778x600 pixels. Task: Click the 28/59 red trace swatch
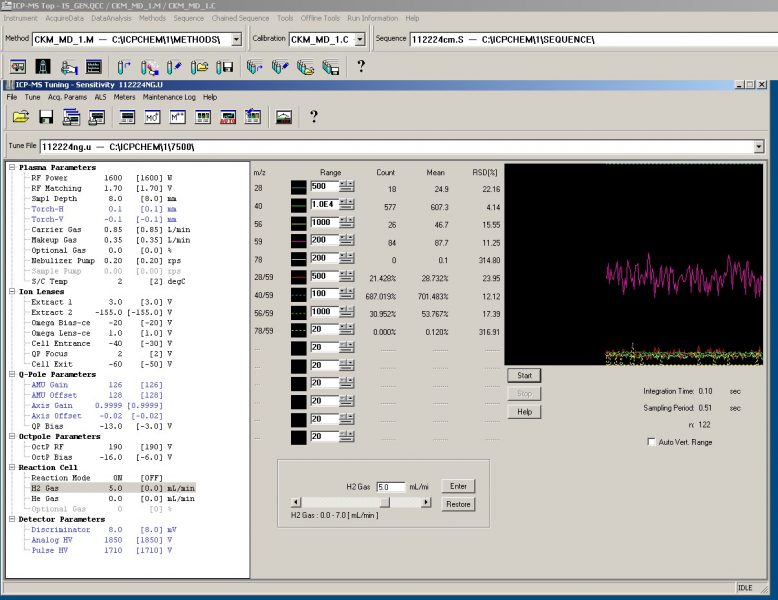tap(299, 277)
